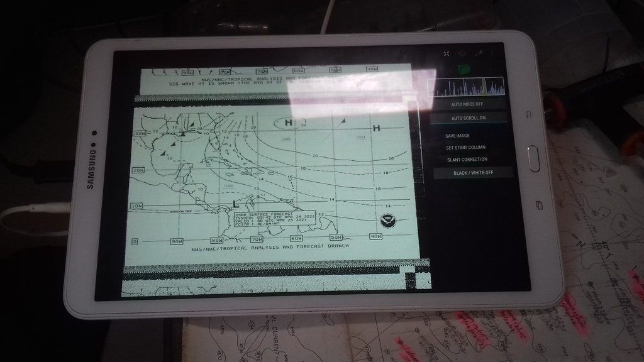
Task: Toggle the Black / White Off button
Action: [473, 173]
